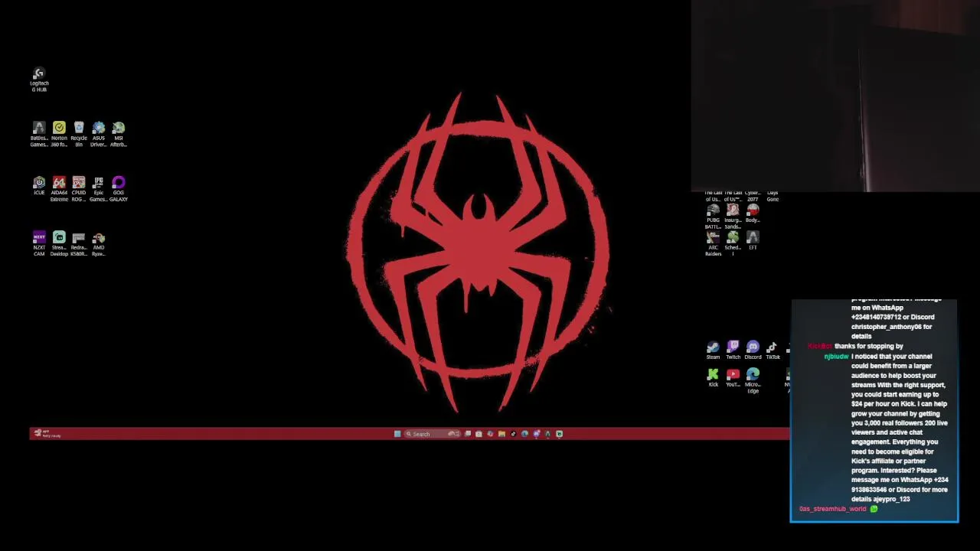Image resolution: width=980 pixels, height=551 pixels.
Task: Open the taskbar weather widget
Action: [x=46, y=434]
